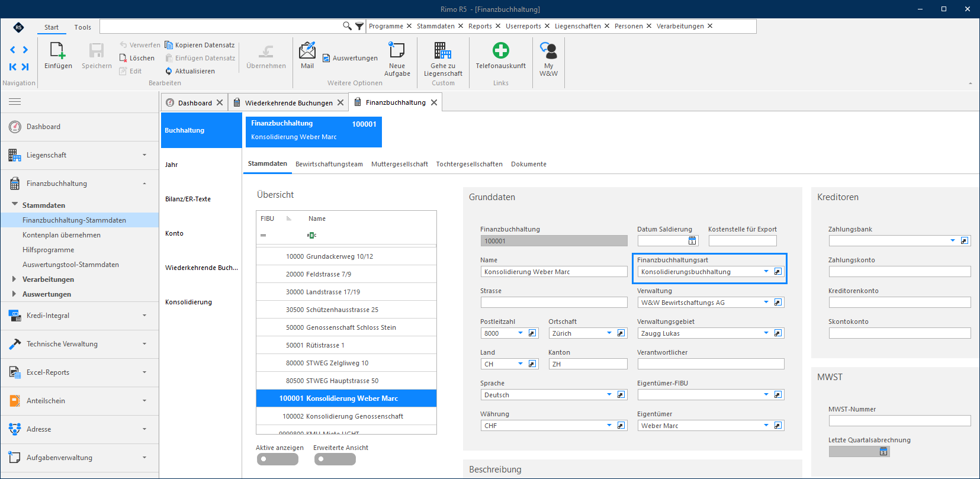Expand the Zahlungsbank dropdown
This screenshot has width=980, height=479.
click(953, 241)
